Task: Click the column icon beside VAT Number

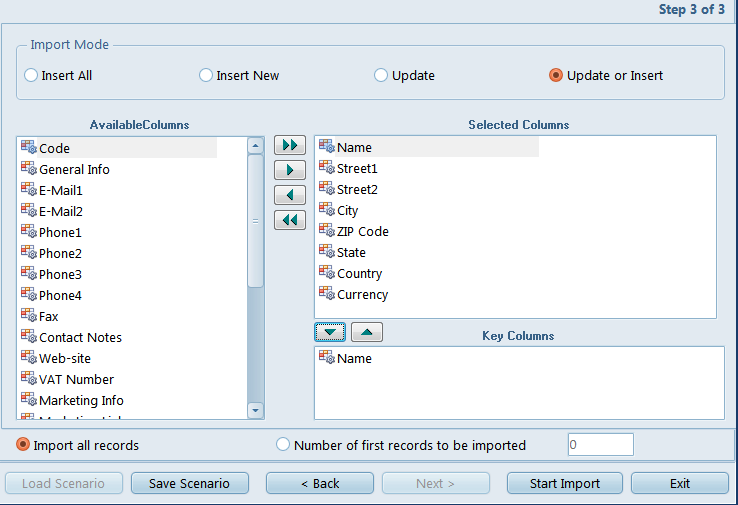Action: coord(29,378)
